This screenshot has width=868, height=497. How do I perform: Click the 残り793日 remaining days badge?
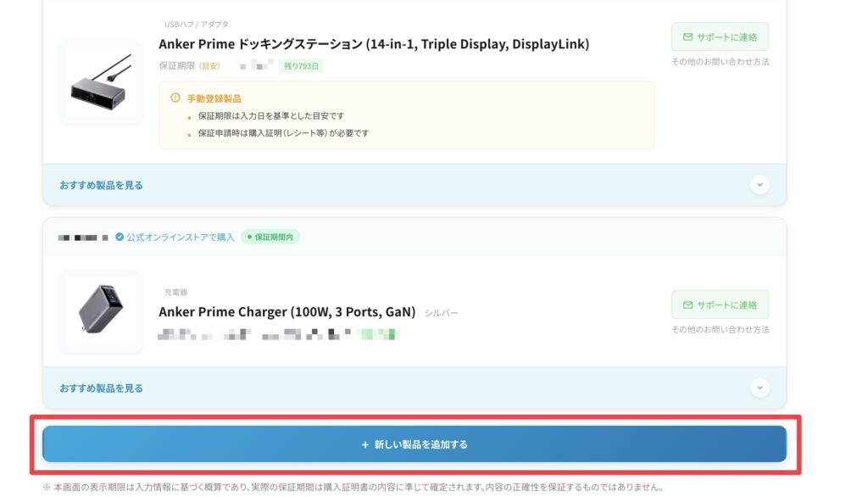(x=301, y=65)
